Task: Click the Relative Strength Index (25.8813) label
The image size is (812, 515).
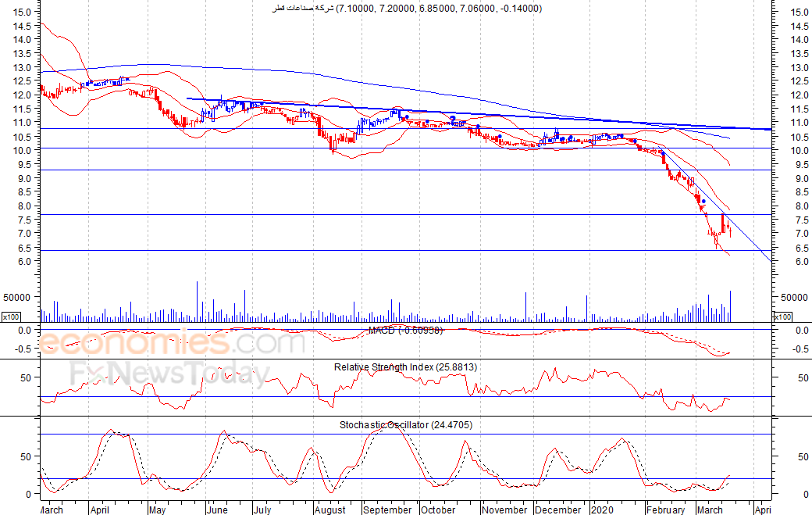Action: pos(405,367)
